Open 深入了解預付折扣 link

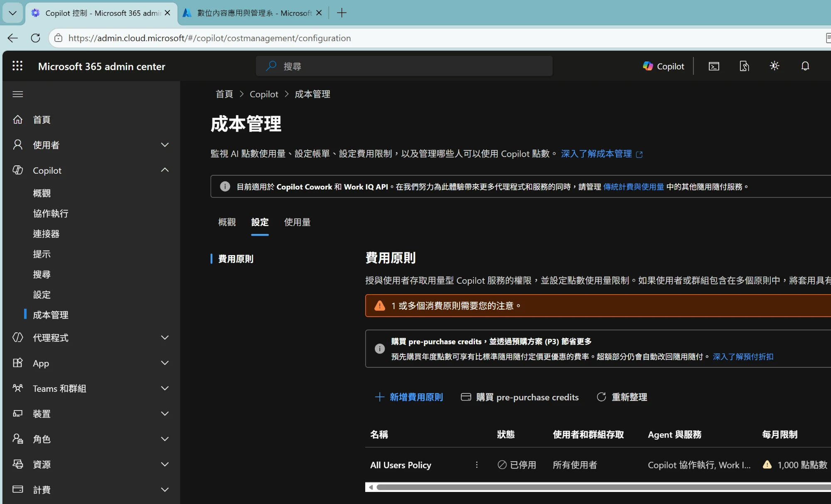743,357
